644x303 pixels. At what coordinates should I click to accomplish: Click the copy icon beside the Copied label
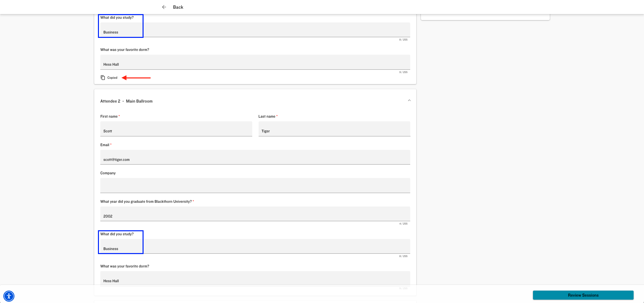coord(103,77)
